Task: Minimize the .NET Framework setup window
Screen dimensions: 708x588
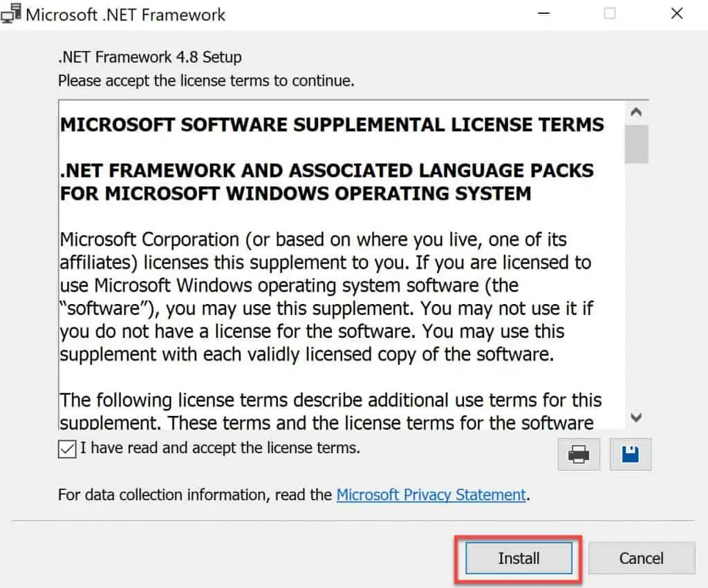Action: click(x=543, y=14)
